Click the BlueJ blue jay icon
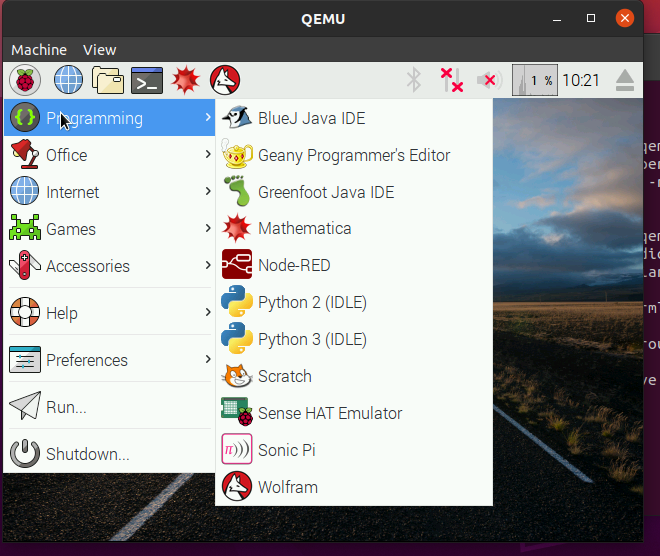This screenshot has width=660, height=556. tap(237, 117)
